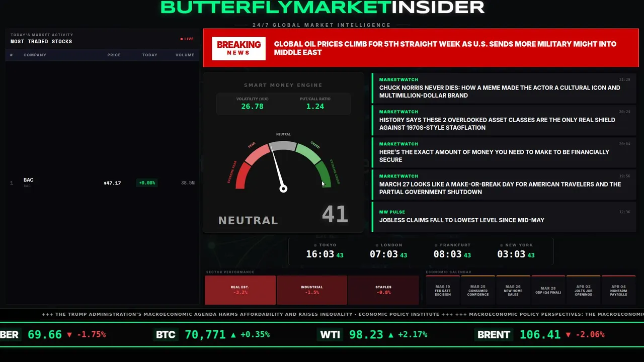
Task: Open the Chuck Norris meme article
Action: pyautogui.click(x=505, y=88)
